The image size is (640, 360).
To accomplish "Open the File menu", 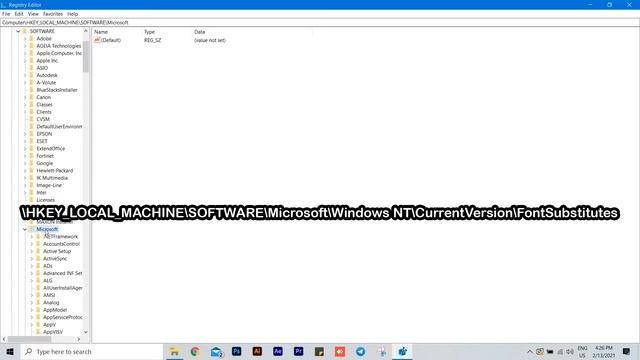I will [6, 14].
